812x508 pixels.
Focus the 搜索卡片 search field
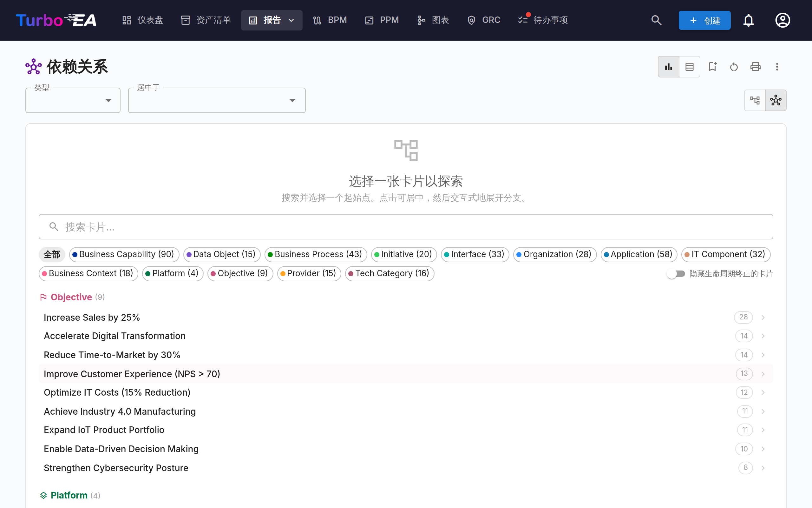(406, 227)
